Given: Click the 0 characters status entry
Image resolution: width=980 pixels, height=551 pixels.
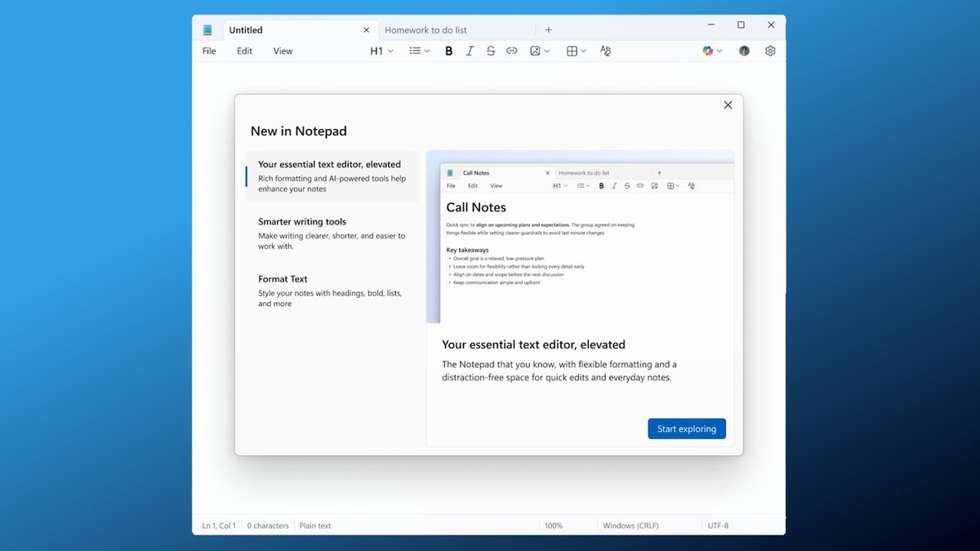Looking at the screenshot, I should tap(268, 526).
